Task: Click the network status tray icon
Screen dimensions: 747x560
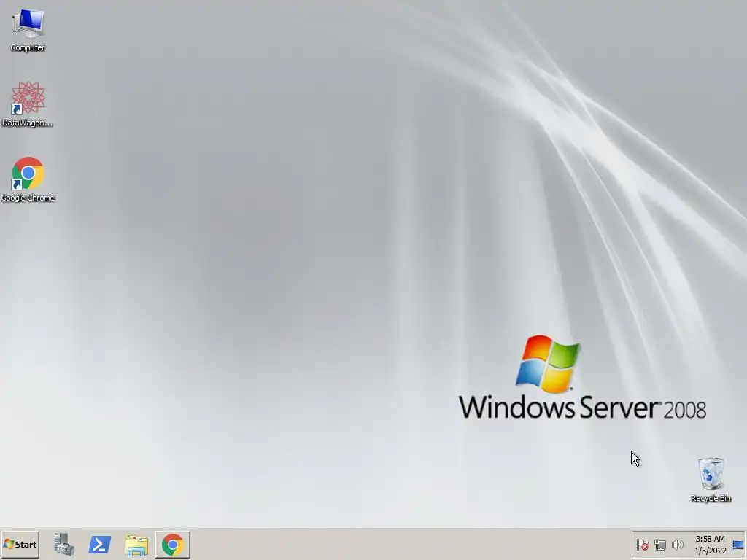Action: (x=659, y=544)
